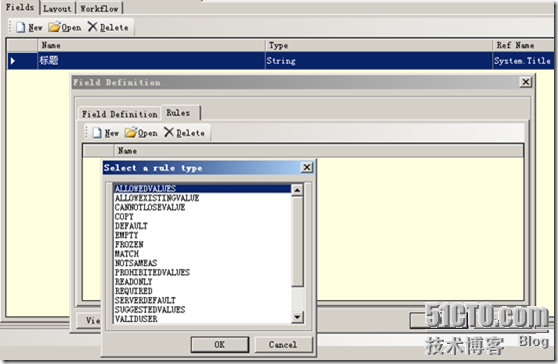Screen dimensions: 558x364
Task: Switch to the Fields tab
Action: 20,7
